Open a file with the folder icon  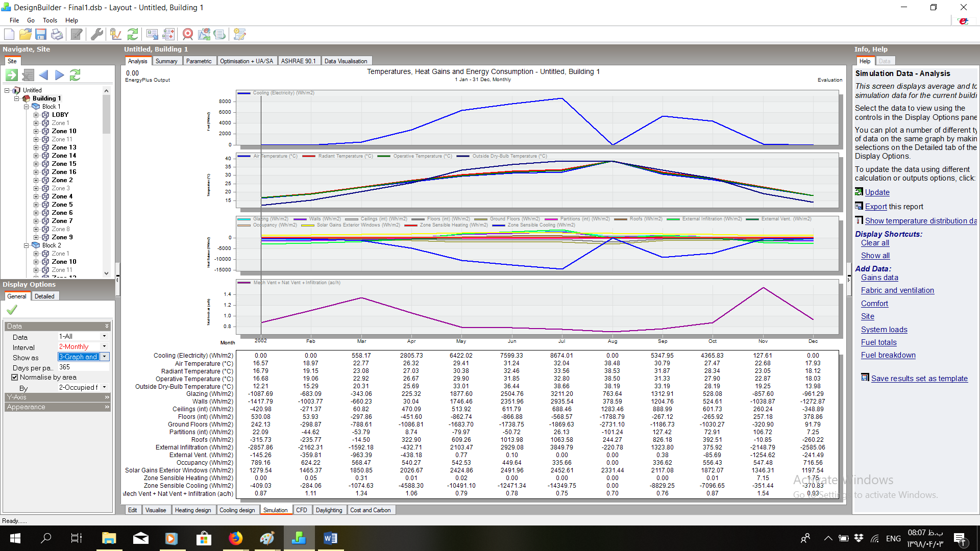coord(25,34)
